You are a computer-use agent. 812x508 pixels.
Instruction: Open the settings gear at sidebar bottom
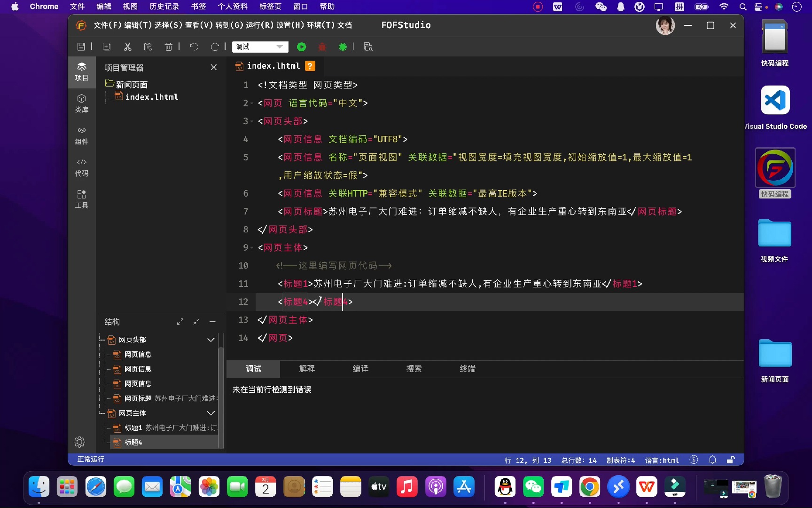pyautogui.click(x=79, y=442)
